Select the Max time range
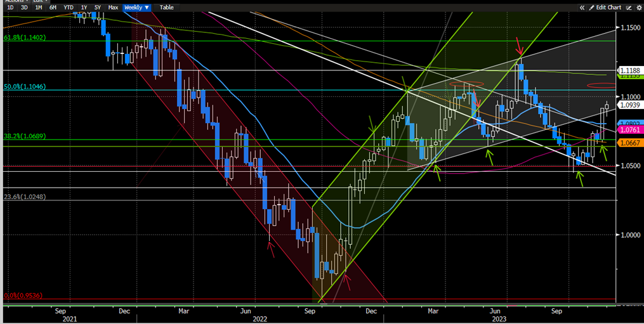Viewport: 644px width, 324px height. [x=113, y=8]
